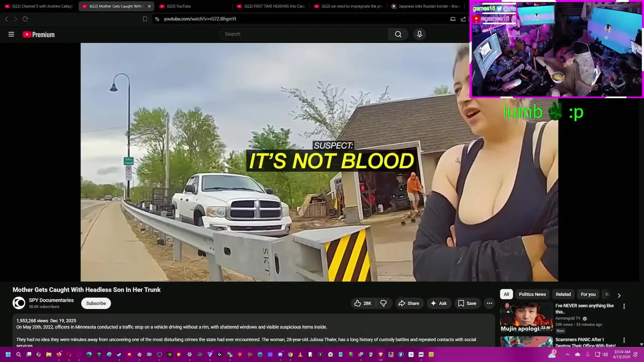
Task: Switch to FIRST TIME HEARING tab
Action: click(271, 6)
